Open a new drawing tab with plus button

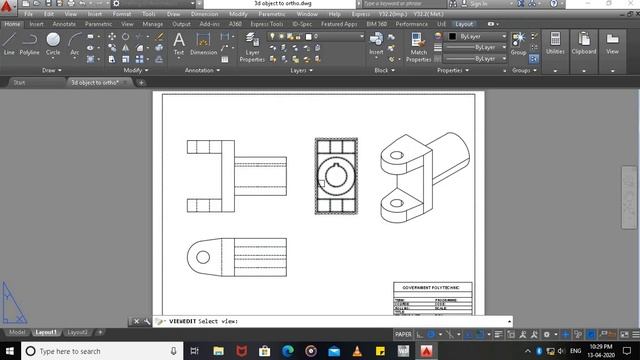pos(141,82)
